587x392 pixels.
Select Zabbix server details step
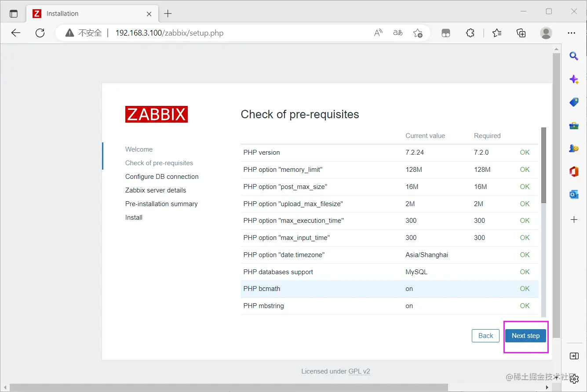pyautogui.click(x=156, y=190)
